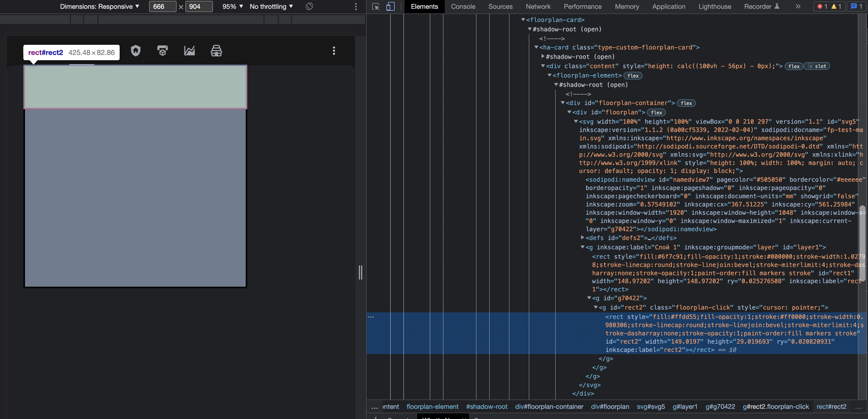Toggle the device toolbar icon

pyautogui.click(x=390, y=6)
